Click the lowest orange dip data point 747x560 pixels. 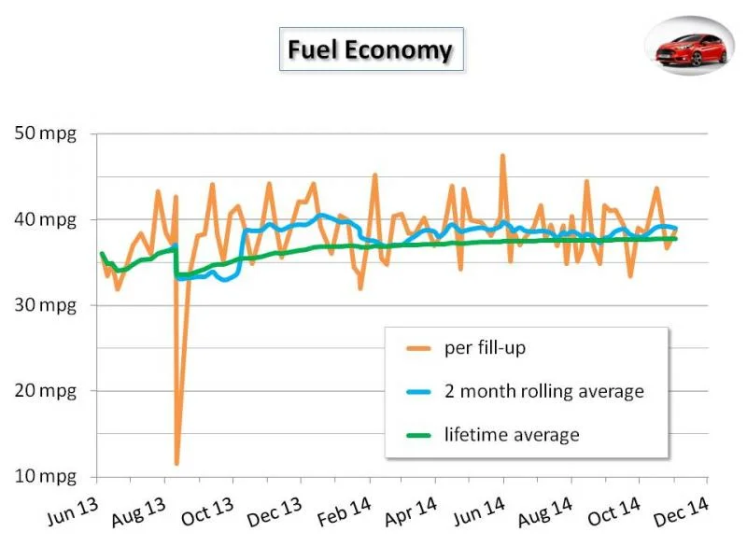click(176, 463)
